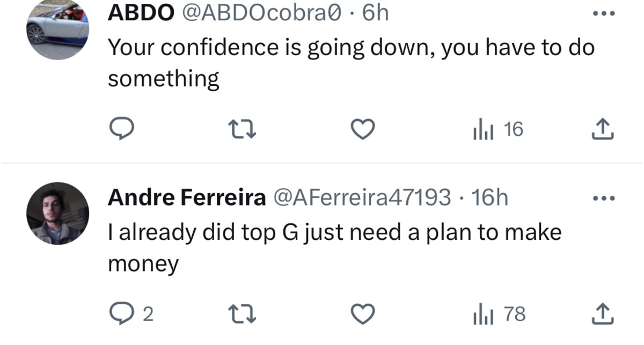Share Andre Ferreira's tweet

603,314
